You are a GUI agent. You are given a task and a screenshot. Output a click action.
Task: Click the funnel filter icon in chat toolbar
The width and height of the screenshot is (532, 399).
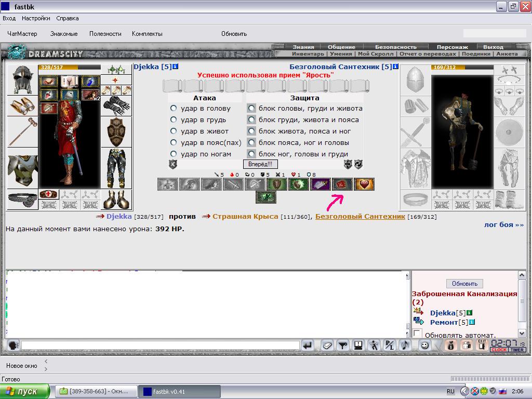coord(343,345)
